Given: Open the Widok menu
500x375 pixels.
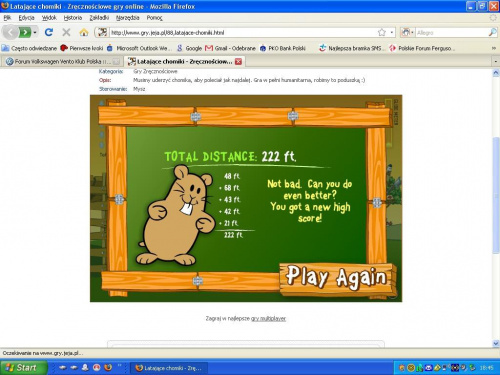Looking at the screenshot, I should pyautogui.click(x=49, y=18).
